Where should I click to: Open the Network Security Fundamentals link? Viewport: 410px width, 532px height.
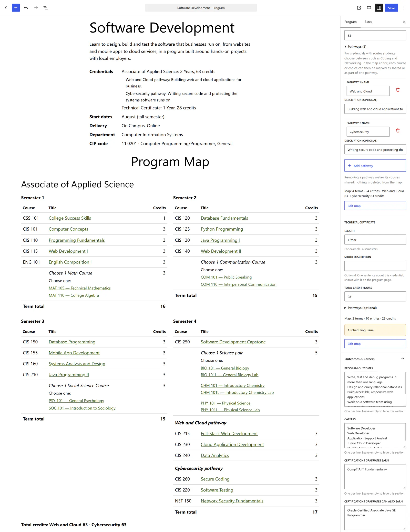pos(232,501)
